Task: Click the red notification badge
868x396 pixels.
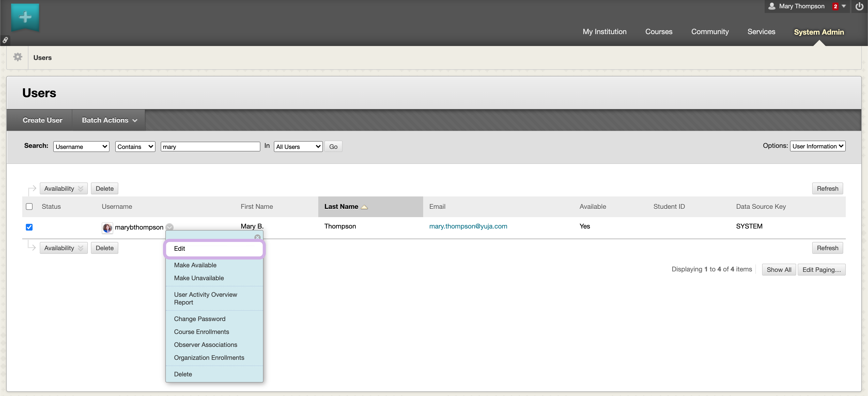Action: (x=835, y=6)
